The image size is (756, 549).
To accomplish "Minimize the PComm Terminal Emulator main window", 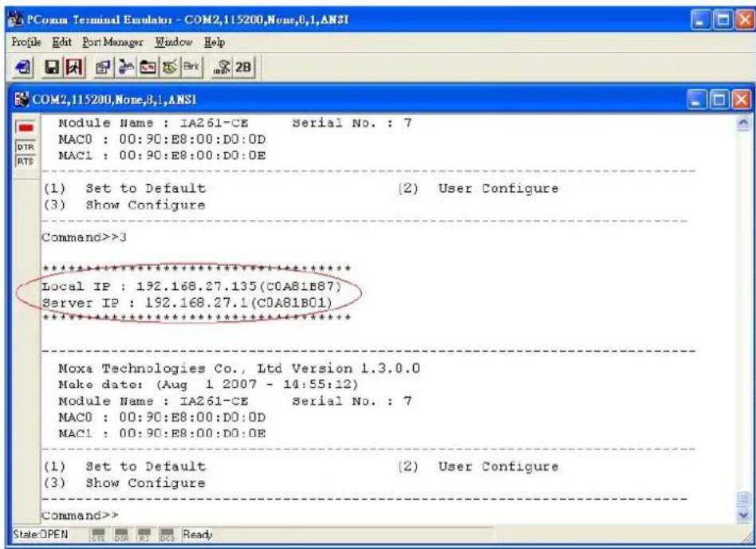I will [700, 20].
